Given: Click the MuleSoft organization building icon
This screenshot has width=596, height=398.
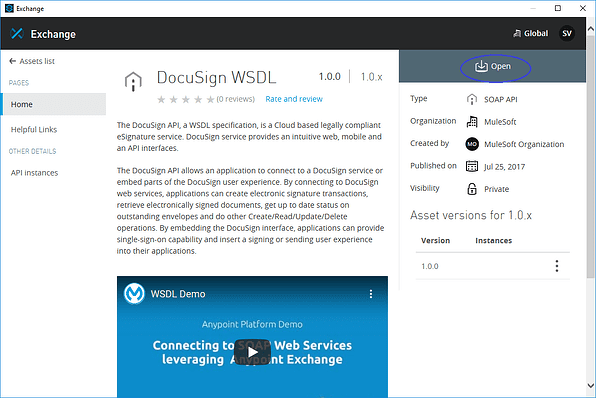Looking at the screenshot, I should click(x=472, y=122).
